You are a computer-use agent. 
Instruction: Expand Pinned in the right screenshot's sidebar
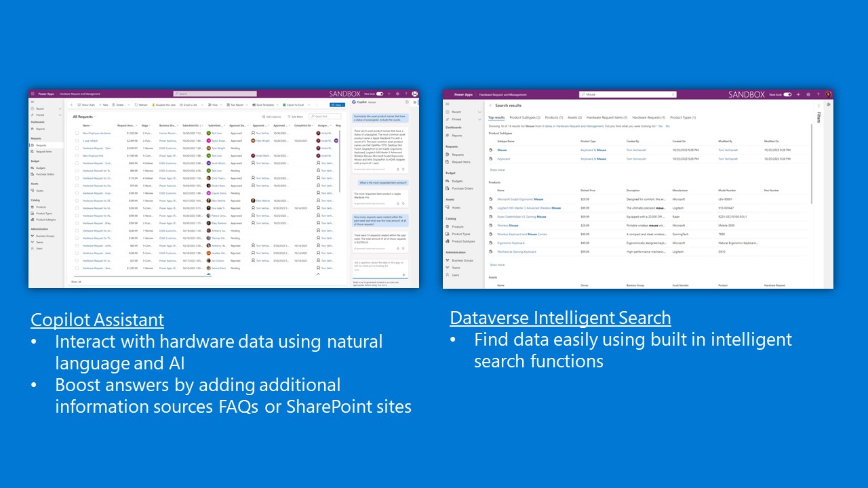pyautogui.click(x=479, y=119)
